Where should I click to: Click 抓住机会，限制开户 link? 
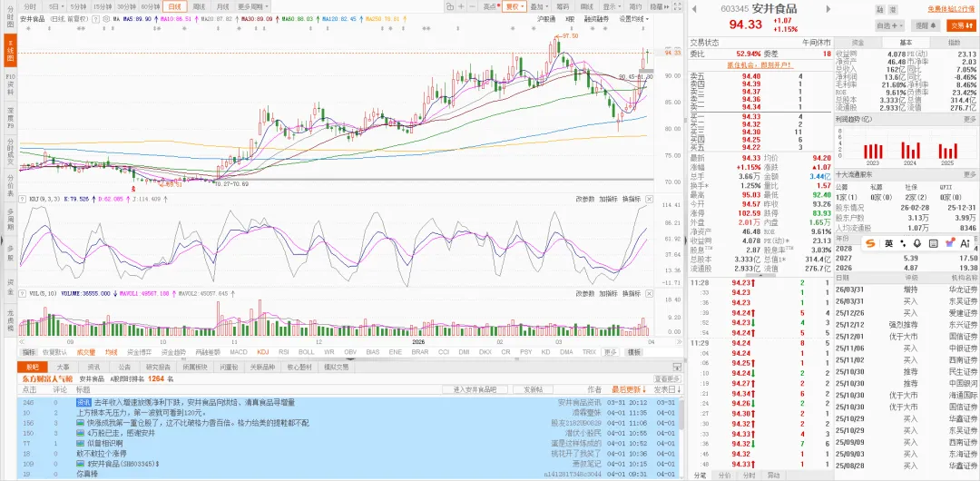point(759,64)
